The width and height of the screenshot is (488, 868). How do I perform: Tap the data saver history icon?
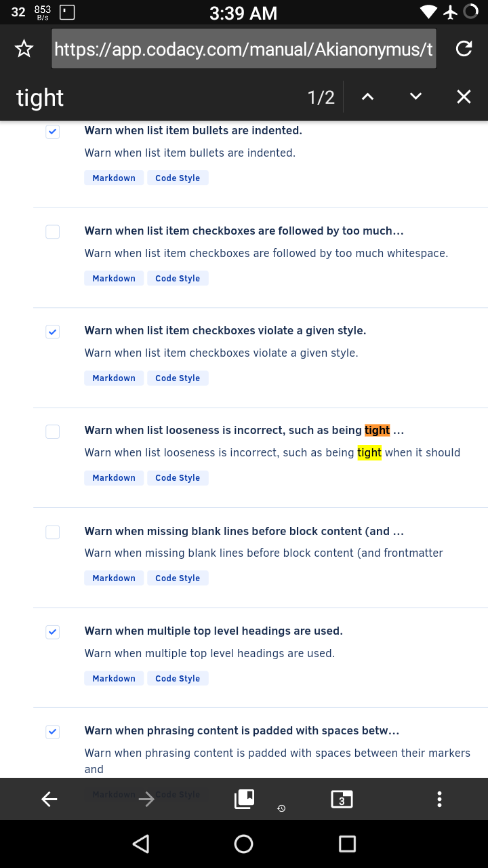pyautogui.click(x=281, y=809)
